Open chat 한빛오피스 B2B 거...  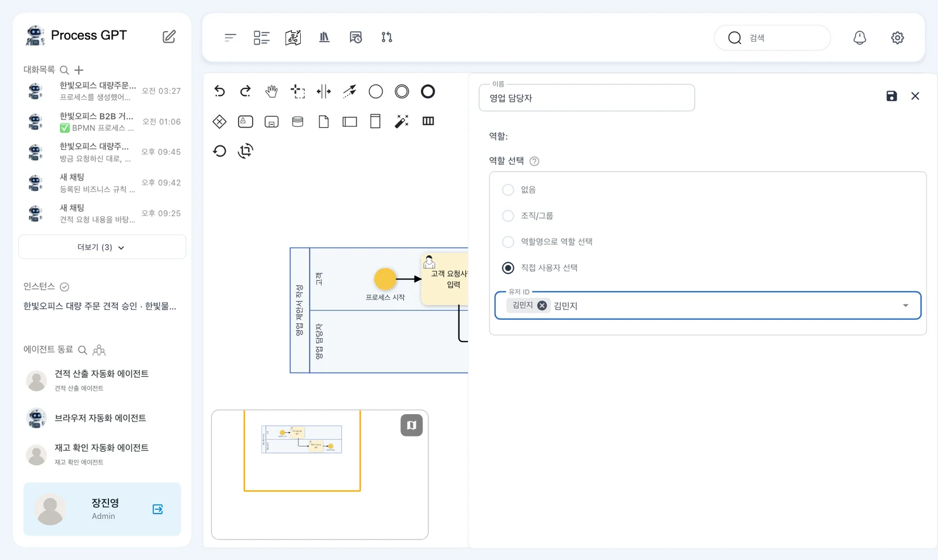point(102,122)
